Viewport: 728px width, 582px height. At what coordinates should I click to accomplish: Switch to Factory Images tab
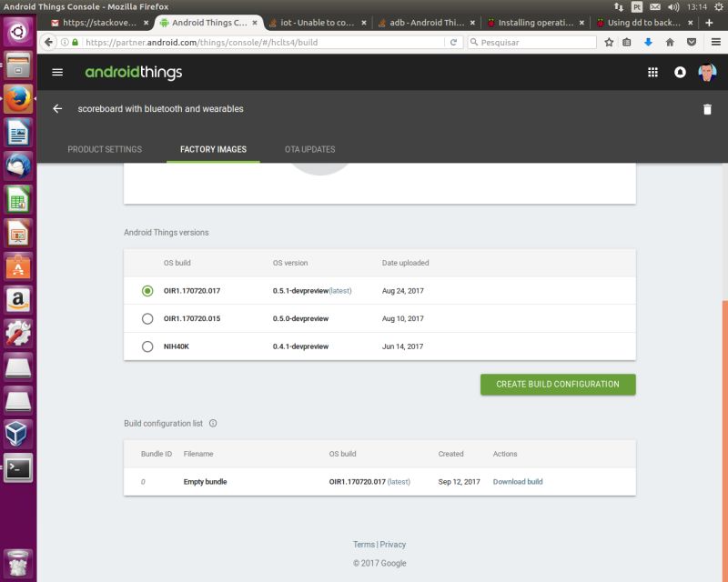pos(213,149)
